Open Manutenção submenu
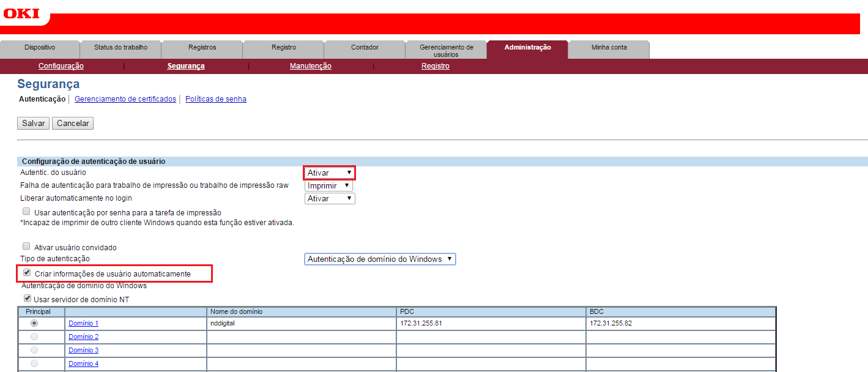Screen dimensions: 868x372 click(x=310, y=66)
